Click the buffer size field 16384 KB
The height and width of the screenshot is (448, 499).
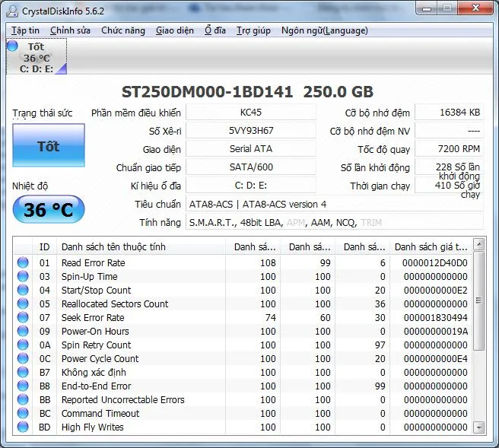point(449,113)
